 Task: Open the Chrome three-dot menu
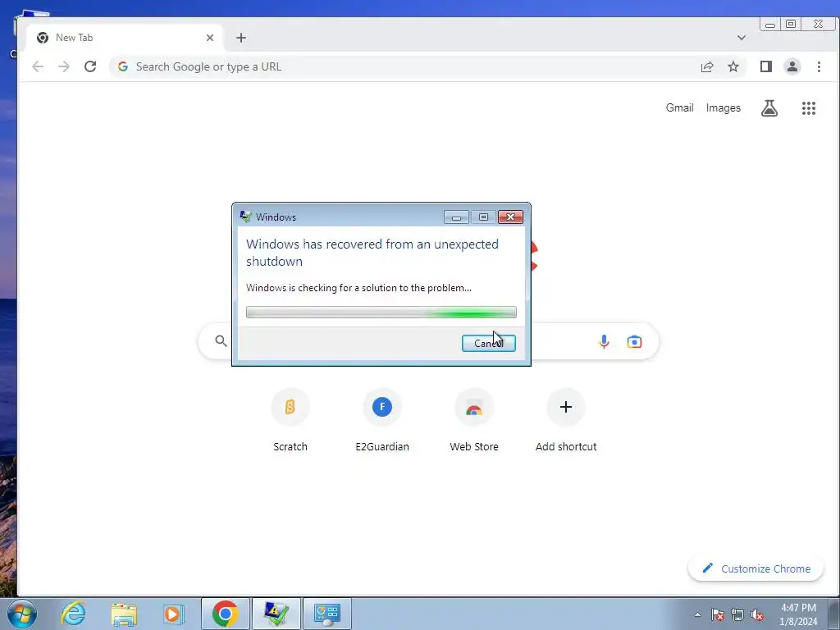click(x=819, y=66)
